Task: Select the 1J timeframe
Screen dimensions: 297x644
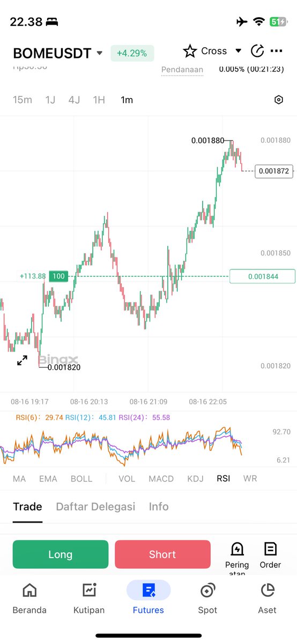Action: tap(50, 100)
